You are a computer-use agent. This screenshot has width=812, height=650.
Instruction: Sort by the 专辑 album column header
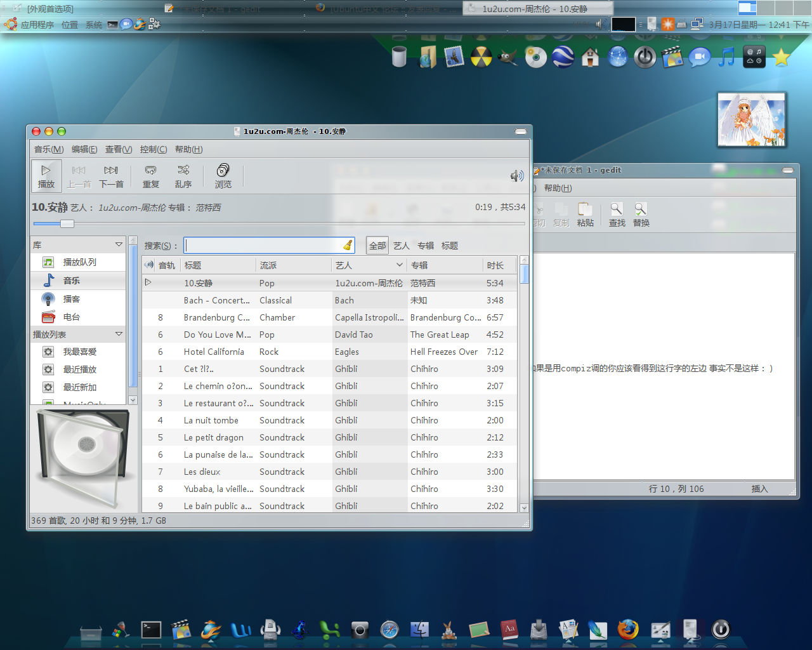pyautogui.click(x=445, y=265)
